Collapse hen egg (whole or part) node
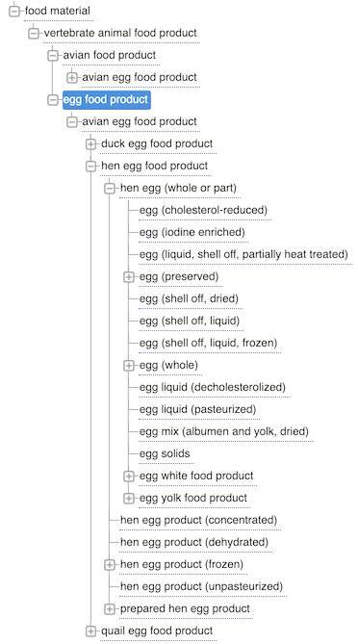Screen dimensions: 358x644 click(110, 189)
